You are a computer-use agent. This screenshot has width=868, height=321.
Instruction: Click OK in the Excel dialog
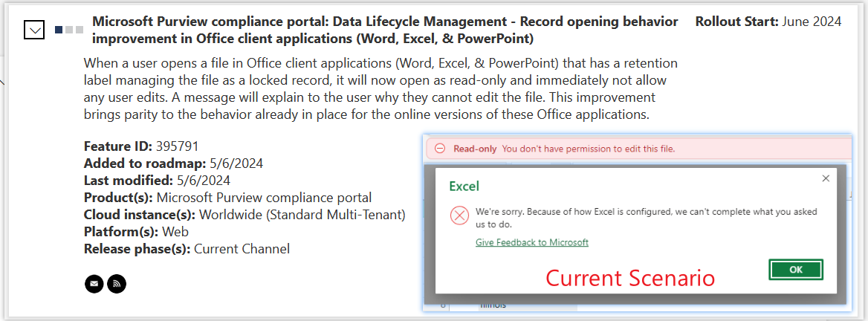(795, 270)
